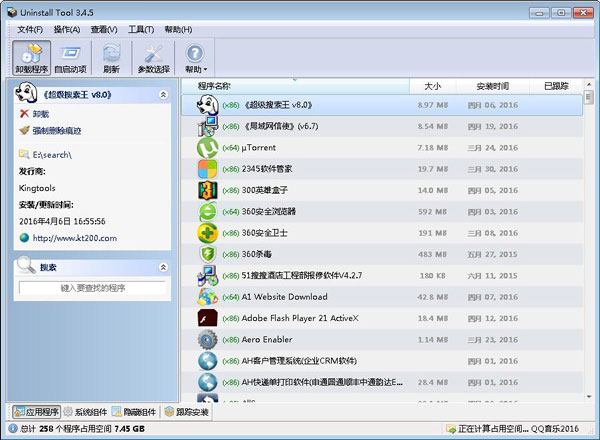
Task: Click 360杀毒 install date 五月 27, 2015
Action: pyautogui.click(x=492, y=254)
